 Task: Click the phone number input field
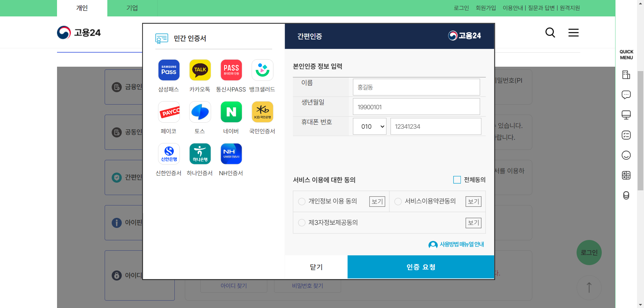click(436, 126)
